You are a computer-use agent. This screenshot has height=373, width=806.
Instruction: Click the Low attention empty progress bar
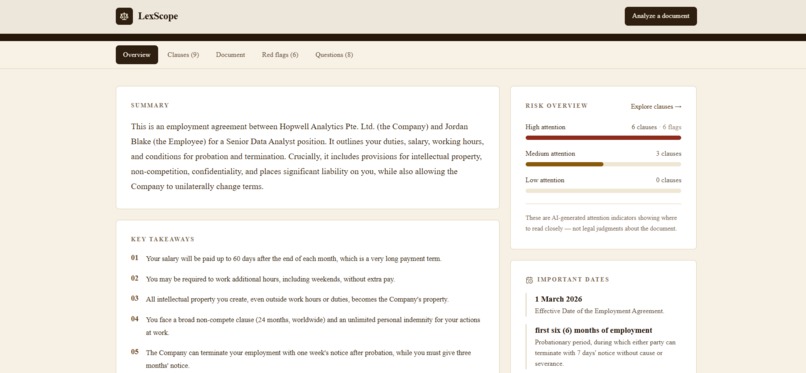pyautogui.click(x=603, y=191)
